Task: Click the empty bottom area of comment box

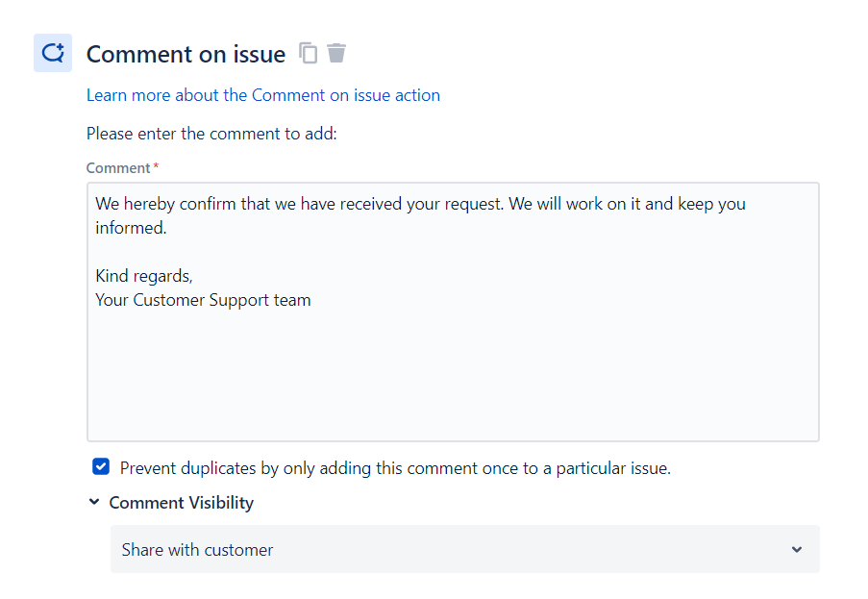Action: pyautogui.click(x=452, y=385)
